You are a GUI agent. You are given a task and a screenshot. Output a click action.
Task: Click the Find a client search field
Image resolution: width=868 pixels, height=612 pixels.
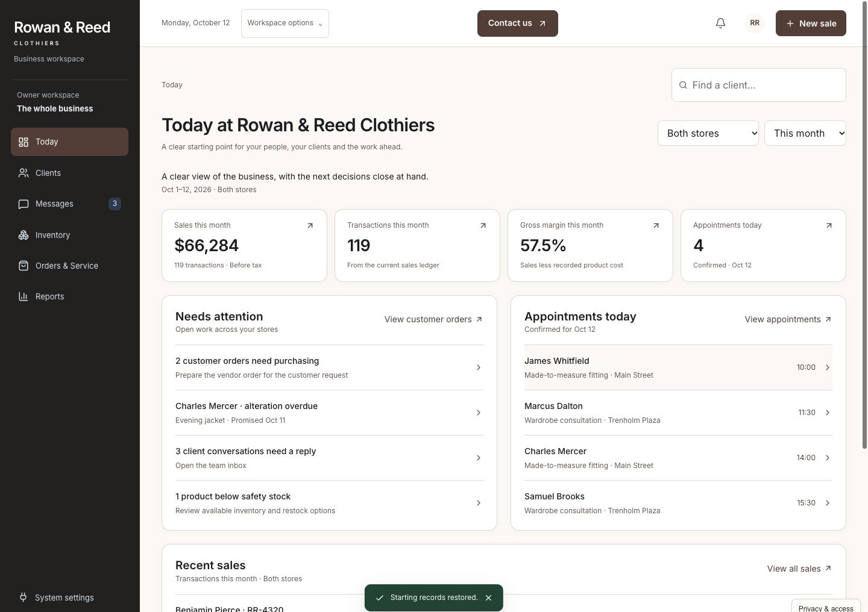tap(759, 85)
